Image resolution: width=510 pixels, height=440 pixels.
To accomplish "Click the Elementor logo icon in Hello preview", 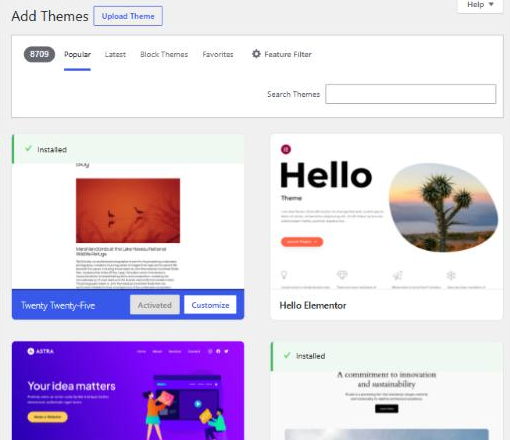I will 286,149.
